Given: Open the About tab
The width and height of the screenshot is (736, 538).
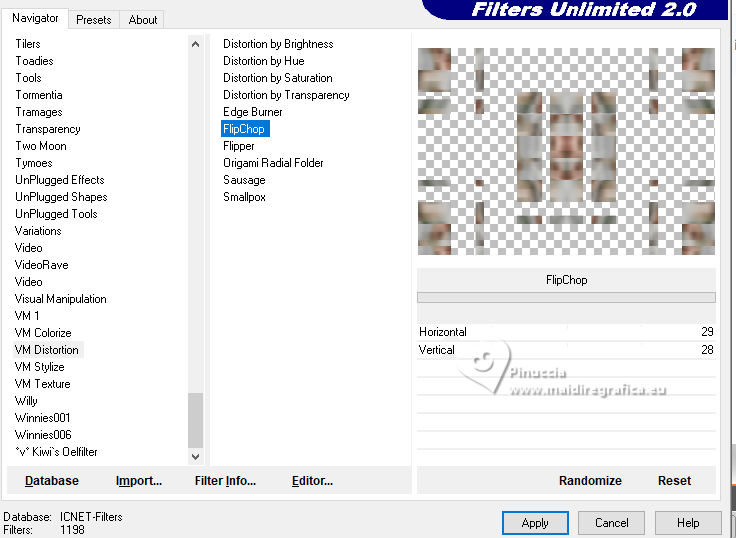Looking at the screenshot, I should click(x=142, y=20).
